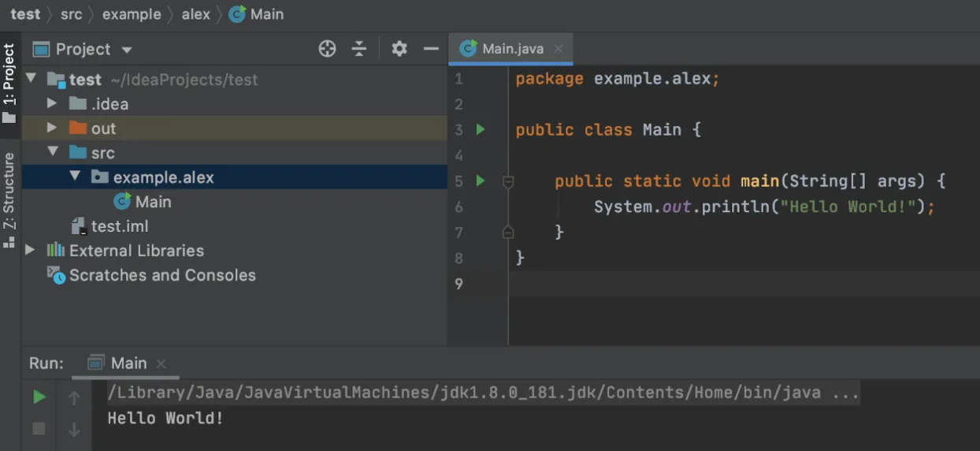Click the package example.alex; line
This screenshot has height=451, width=980.
click(618, 79)
